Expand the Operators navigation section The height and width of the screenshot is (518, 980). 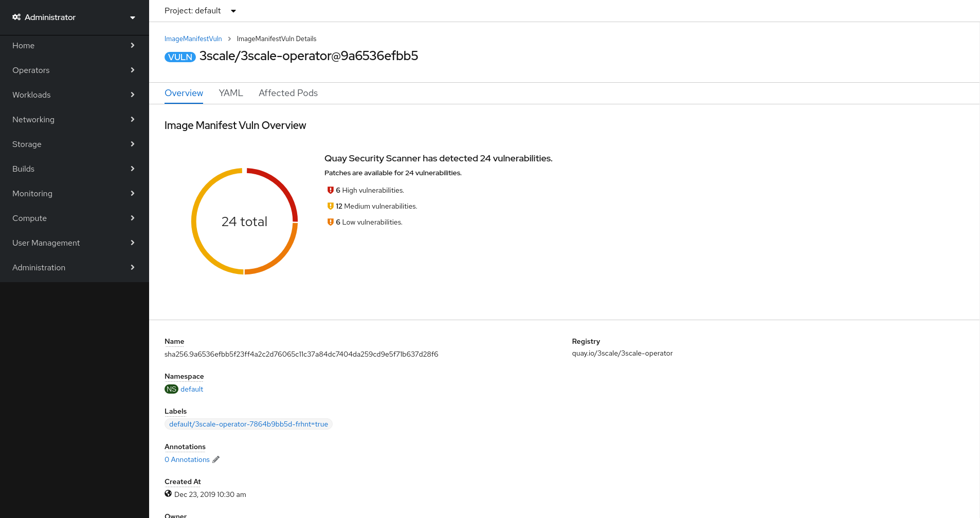coord(75,70)
